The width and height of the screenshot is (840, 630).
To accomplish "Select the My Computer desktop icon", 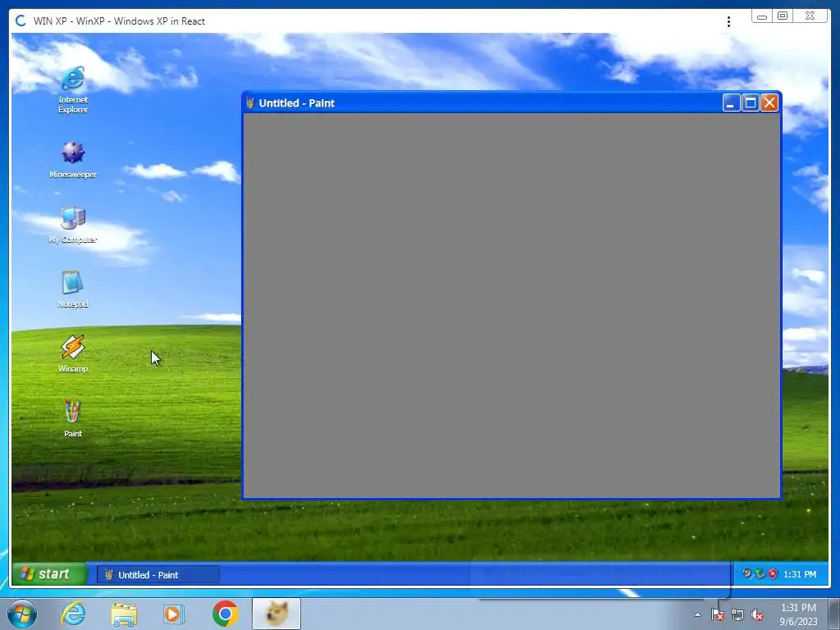I will pyautogui.click(x=73, y=225).
